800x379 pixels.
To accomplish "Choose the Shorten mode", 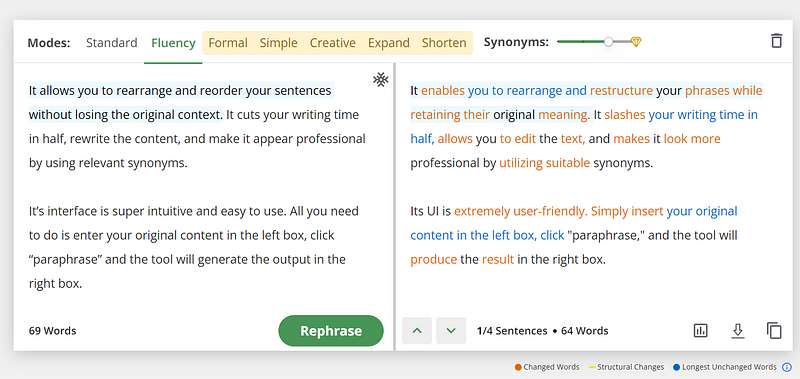I will 444,43.
